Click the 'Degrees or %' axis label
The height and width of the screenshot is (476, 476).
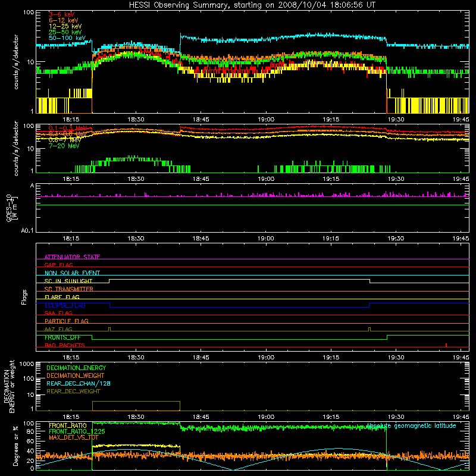pos(15,446)
